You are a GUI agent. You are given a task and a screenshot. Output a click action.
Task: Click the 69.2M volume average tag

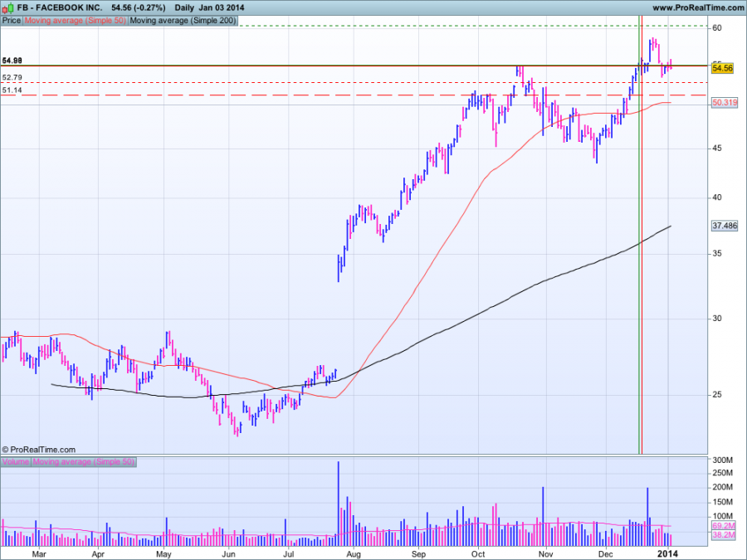724,526
